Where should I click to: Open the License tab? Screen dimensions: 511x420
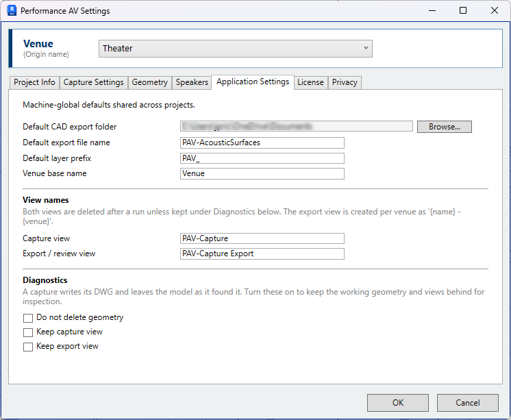[310, 82]
